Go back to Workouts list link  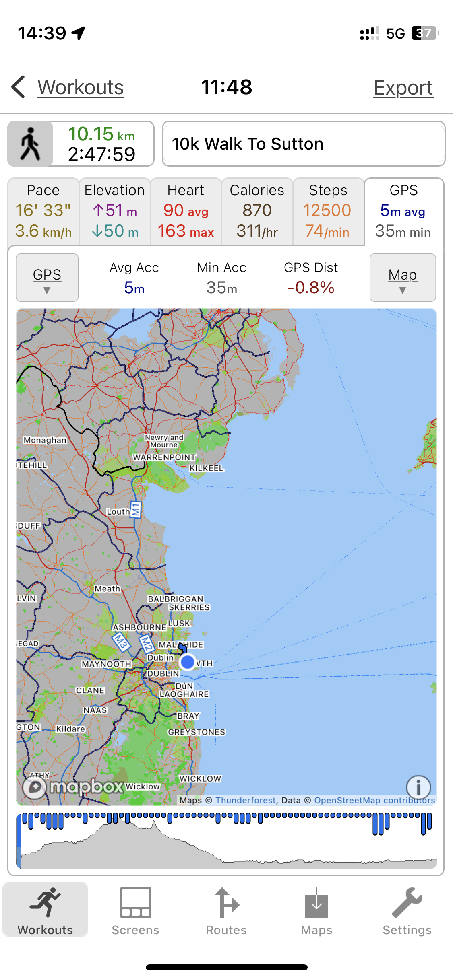click(x=81, y=87)
